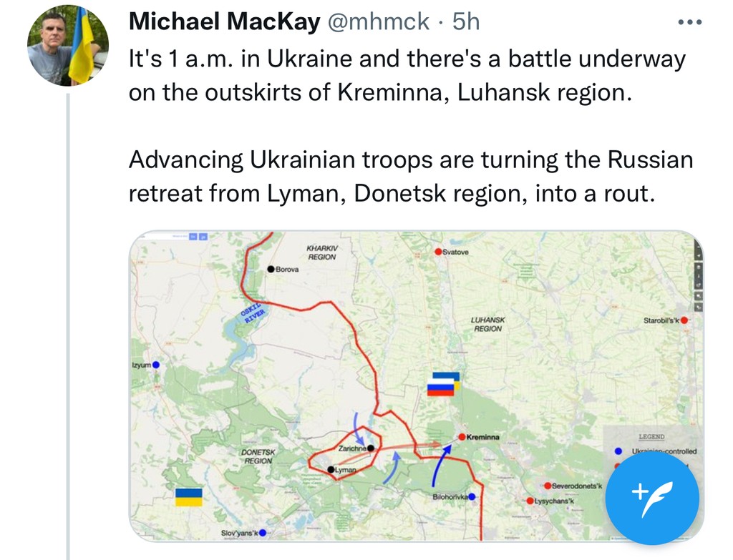Tap the compose new tweet button

[x=651, y=500]
